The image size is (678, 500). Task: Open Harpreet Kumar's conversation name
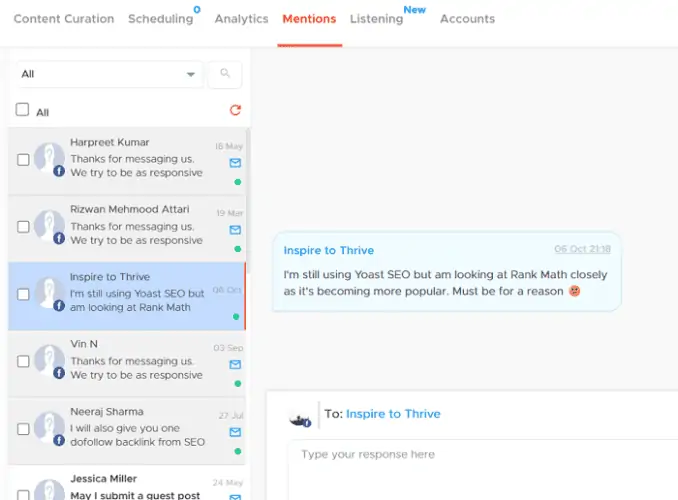(110, 142)
